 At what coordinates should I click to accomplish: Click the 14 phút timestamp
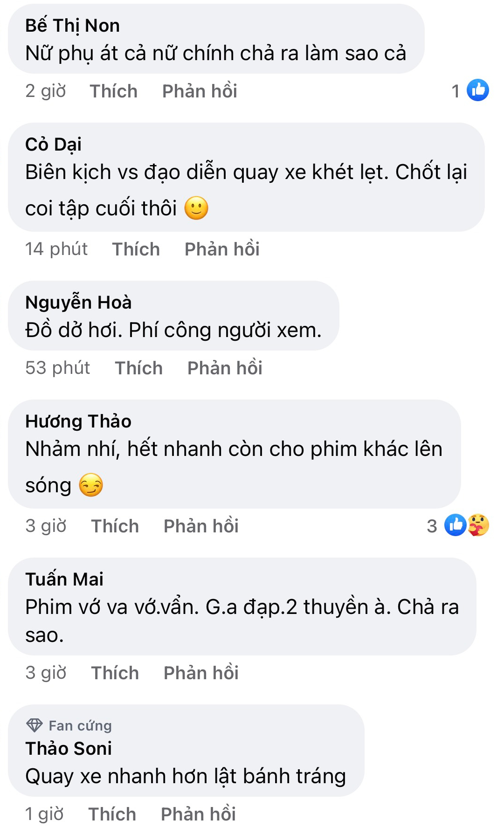56,249
